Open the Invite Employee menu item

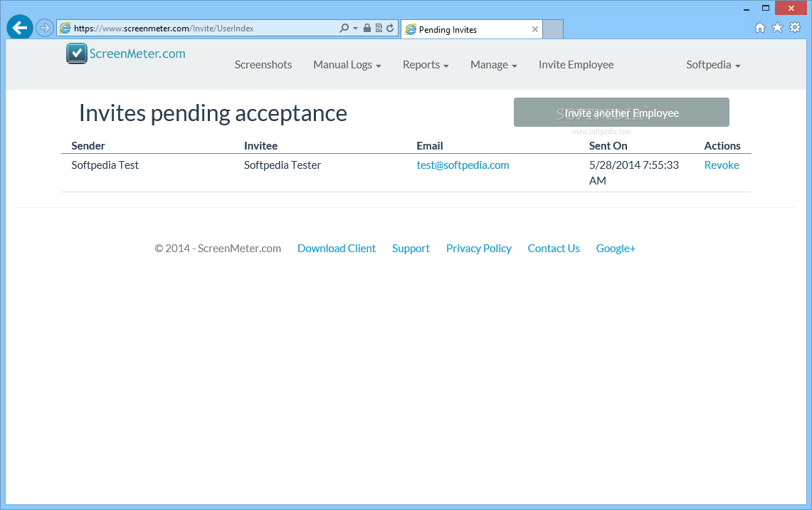(576, 65)
